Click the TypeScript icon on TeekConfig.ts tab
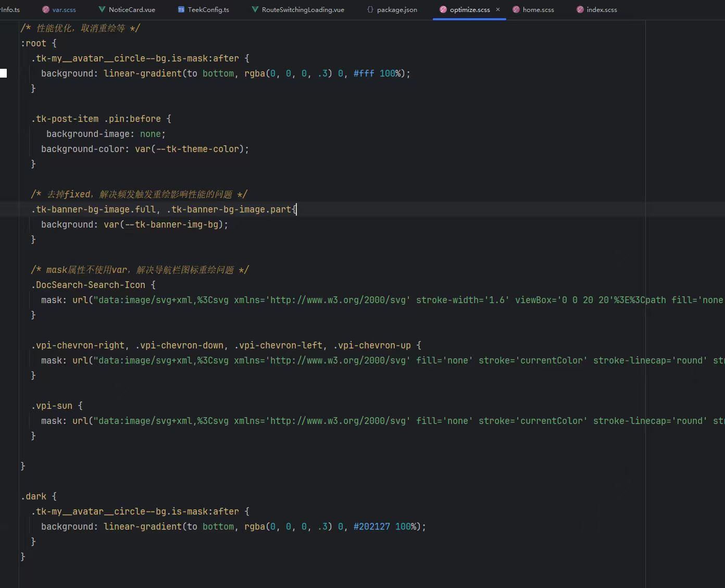The width and height of the screenshot is (725, 588). pyautogui.click(x=181, y=9)
